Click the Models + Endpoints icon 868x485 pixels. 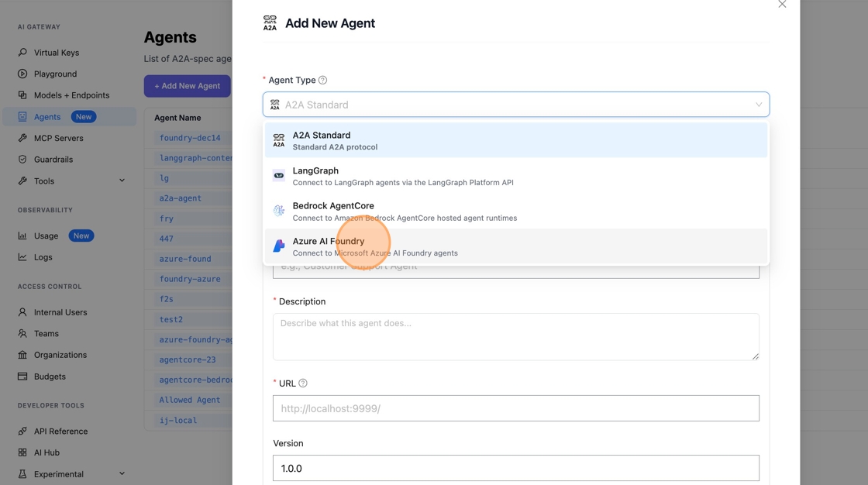tap(22, 95)
